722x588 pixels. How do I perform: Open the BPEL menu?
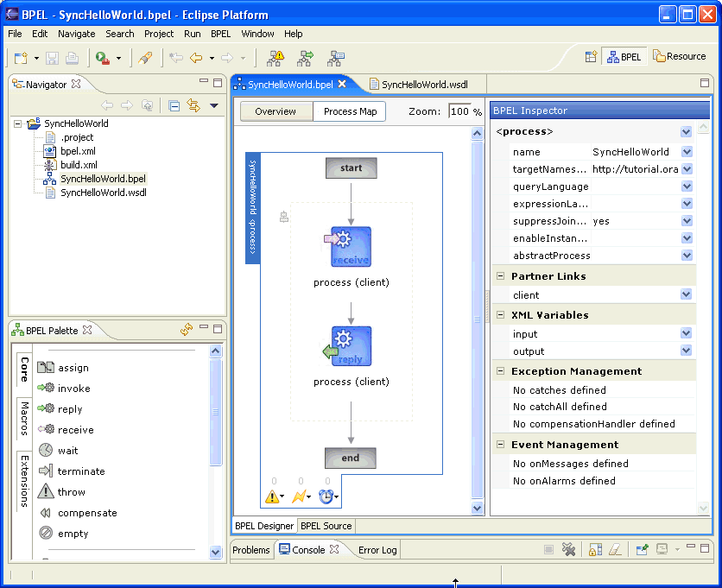[220, 34]
